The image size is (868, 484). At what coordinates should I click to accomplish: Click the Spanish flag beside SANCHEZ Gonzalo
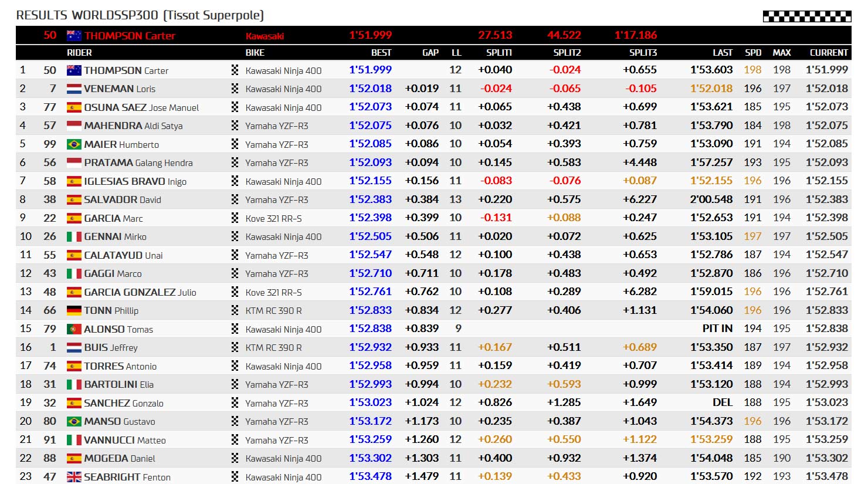(x=74, y=403)
